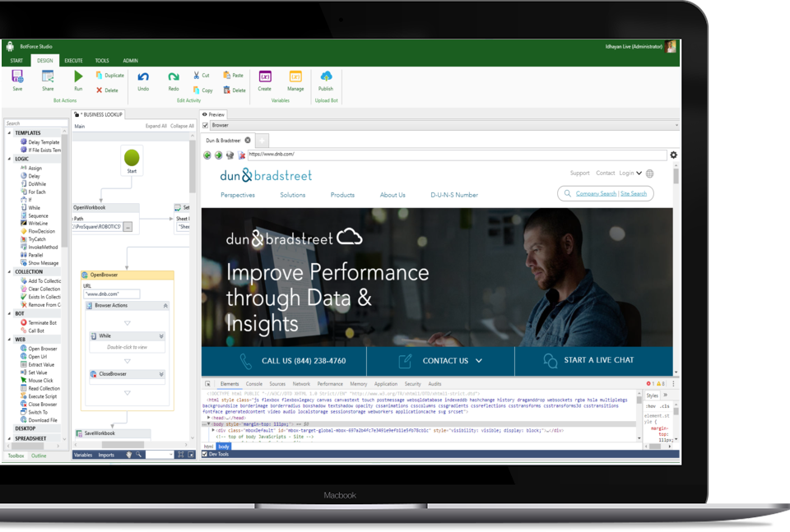
Task: Click the Share icon in the ribbon
Action: pos(48,76)
